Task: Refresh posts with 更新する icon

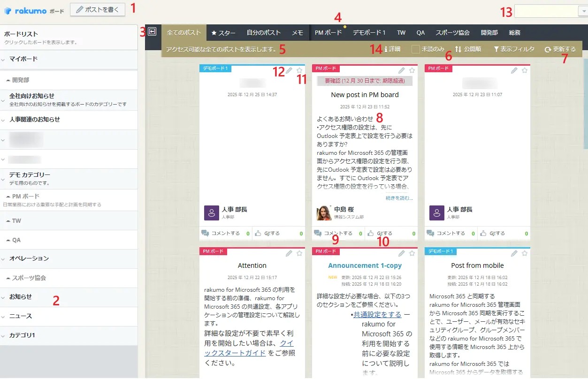Action: [548, 49]
